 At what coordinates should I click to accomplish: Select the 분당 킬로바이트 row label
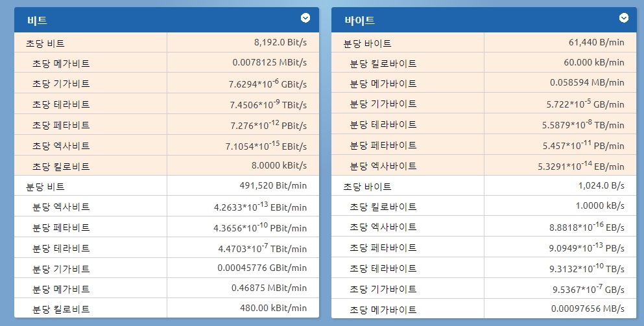tap(383, 64)
